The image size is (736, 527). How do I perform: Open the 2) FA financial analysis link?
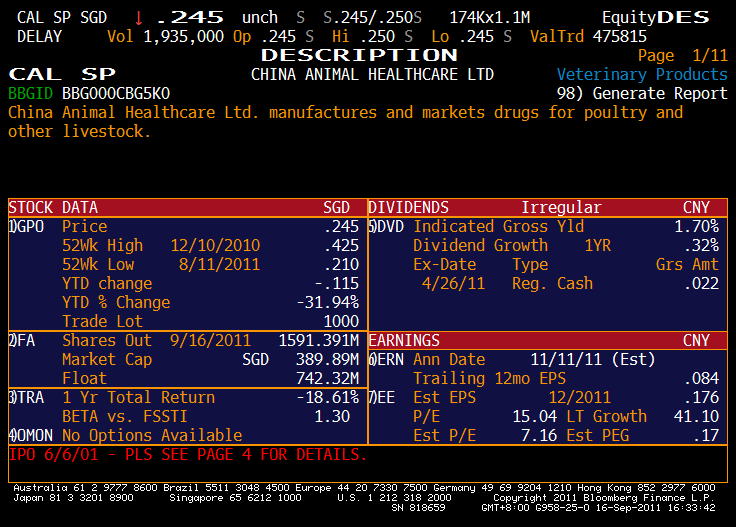point(22,341)
